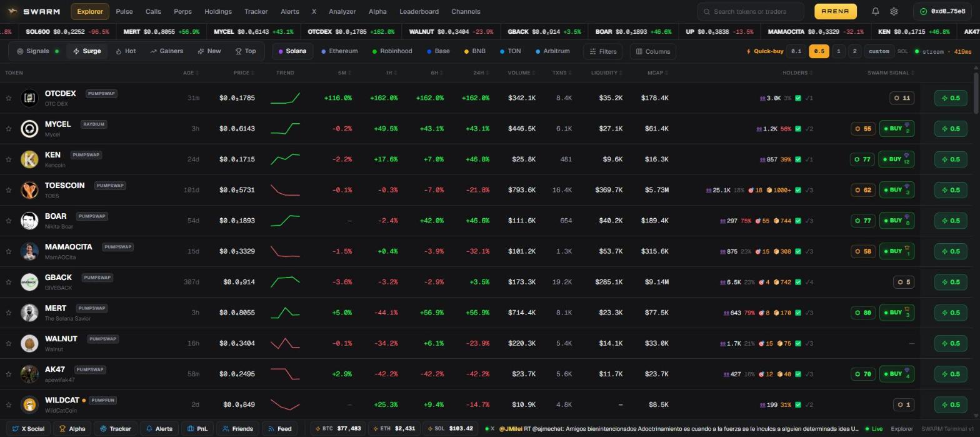Star the OTCDEX token row
980x437 pixels.
(x=9, y=98)
